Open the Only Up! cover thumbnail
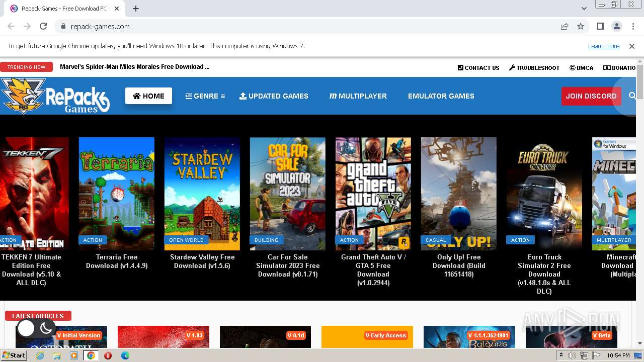Screen dimensions: 644x362 (459, 194)
